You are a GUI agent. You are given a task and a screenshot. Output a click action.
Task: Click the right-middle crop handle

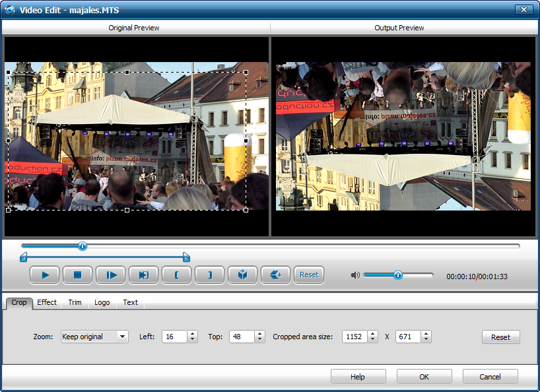[246, 141]
